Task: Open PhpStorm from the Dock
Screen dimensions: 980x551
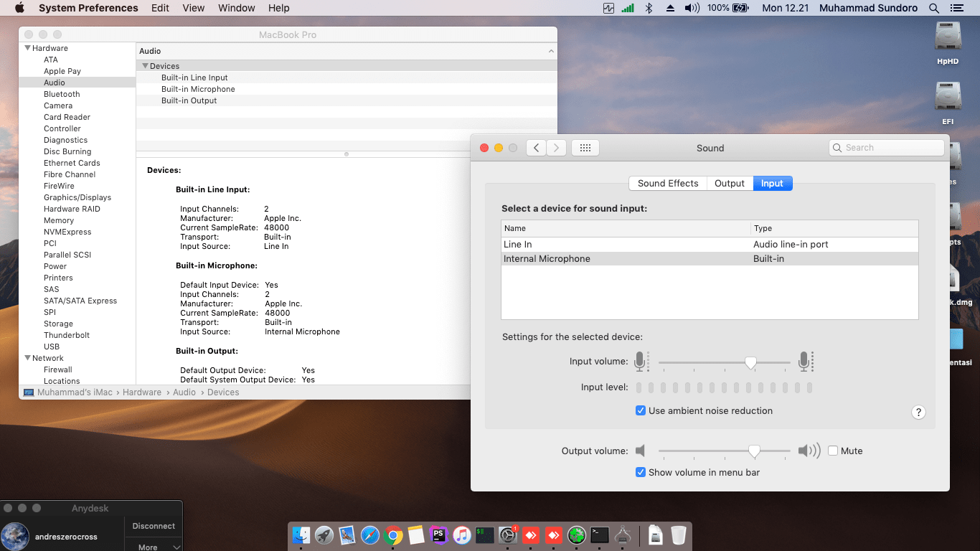Action: tap(438, 535)
